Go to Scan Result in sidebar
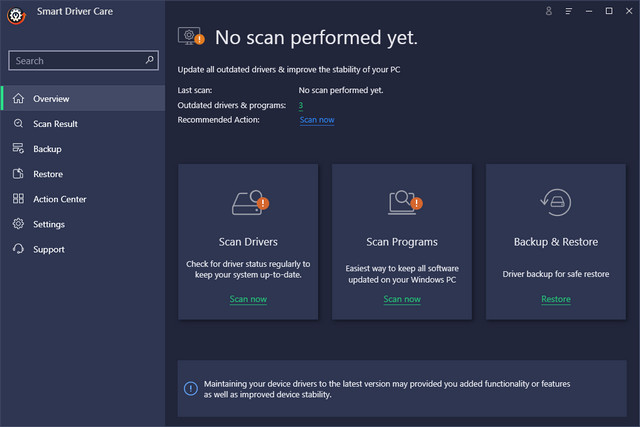Image resolution: width=640 pixels, height=427 pixels. [x=55, y=124]
